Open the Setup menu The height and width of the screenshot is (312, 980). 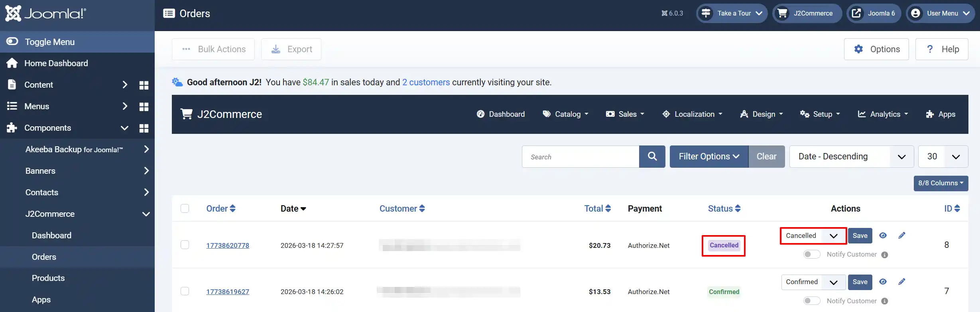point(820,114)
